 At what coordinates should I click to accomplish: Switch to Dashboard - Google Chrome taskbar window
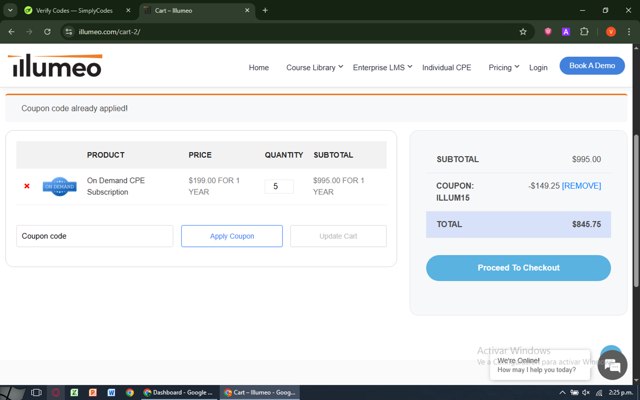click(x=178, y=393)
